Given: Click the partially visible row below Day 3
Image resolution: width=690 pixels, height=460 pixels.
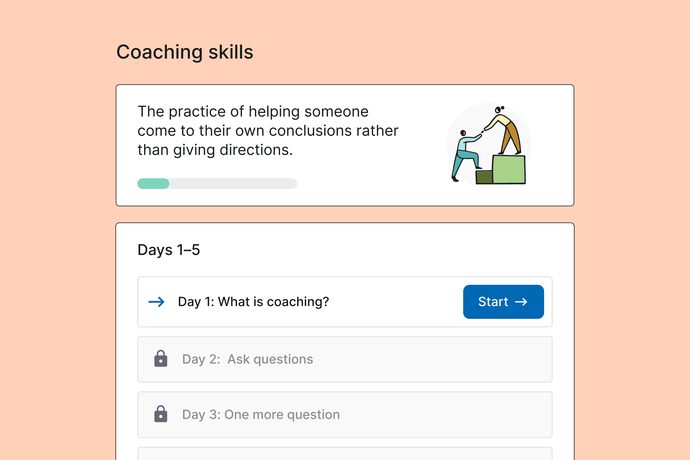Looking at the screenshot, I should pyautogui.click(x=345, y=453).
